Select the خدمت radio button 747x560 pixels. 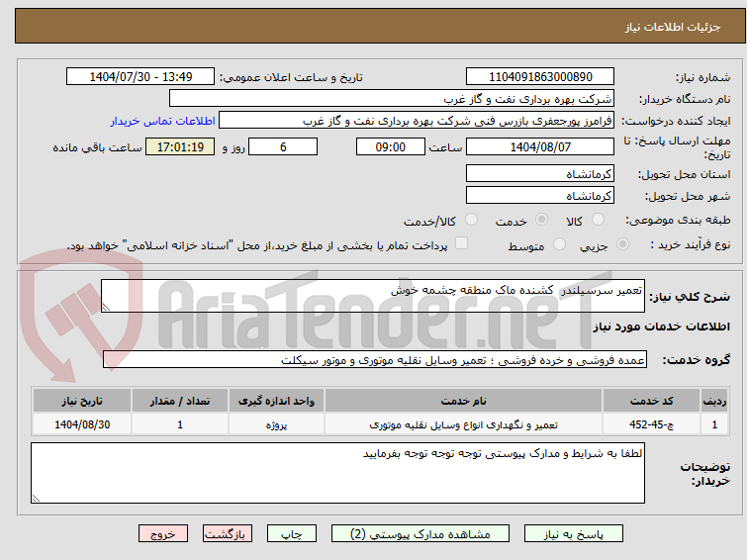coord(541,220)
